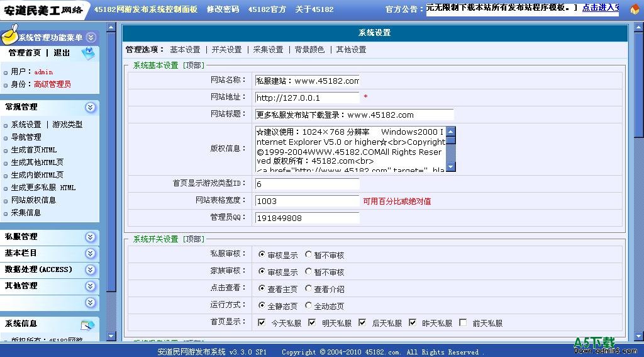
Task: Select 全动态页 radio for 运行方式
Action: [x=309, y=305]
